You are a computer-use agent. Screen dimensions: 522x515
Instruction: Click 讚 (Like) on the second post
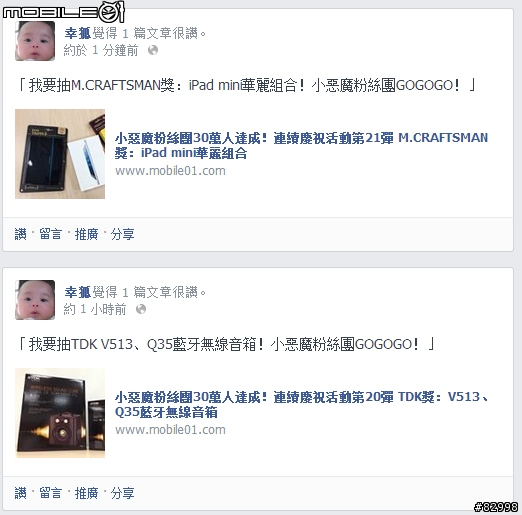(x=20, y=493)
